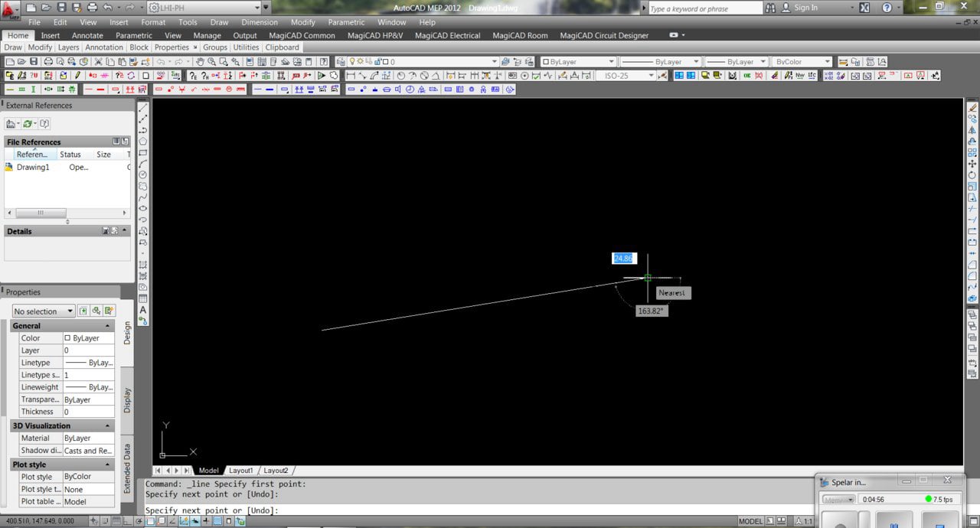
Task: Select the Circle tool in the Draw toolbar
Action: 143,174
